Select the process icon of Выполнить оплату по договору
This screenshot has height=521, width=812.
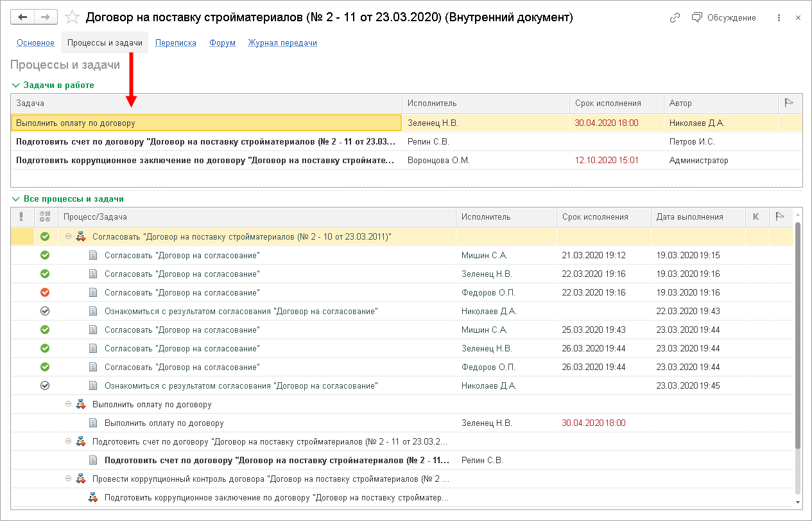pyautogui.click(x=81, y=405)
